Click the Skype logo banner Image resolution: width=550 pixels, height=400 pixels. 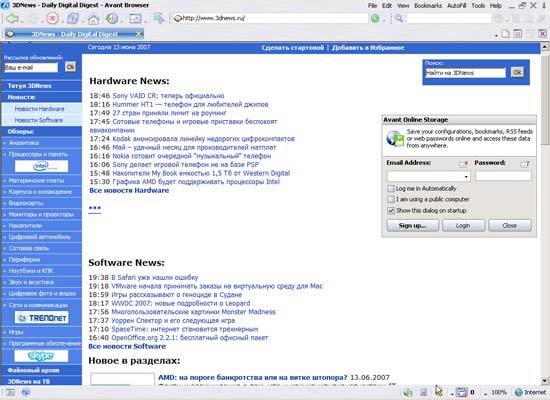[x=41, y=356]
